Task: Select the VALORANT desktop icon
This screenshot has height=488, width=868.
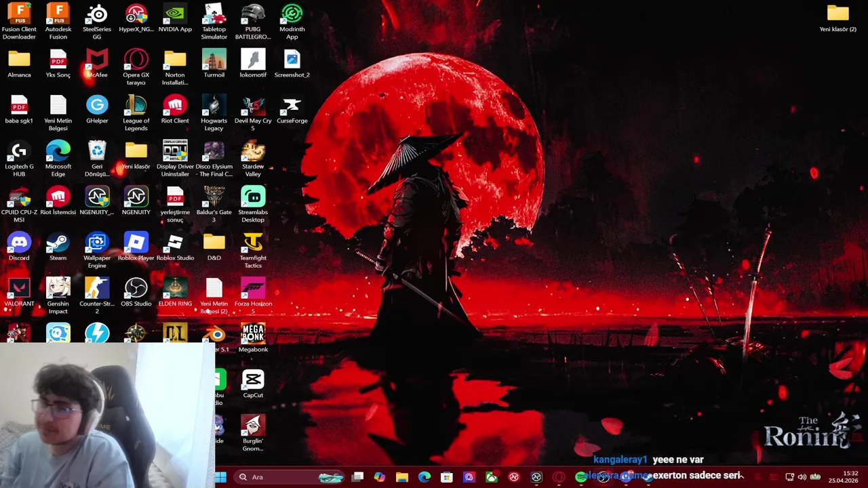Action: [x=19, y=293]
